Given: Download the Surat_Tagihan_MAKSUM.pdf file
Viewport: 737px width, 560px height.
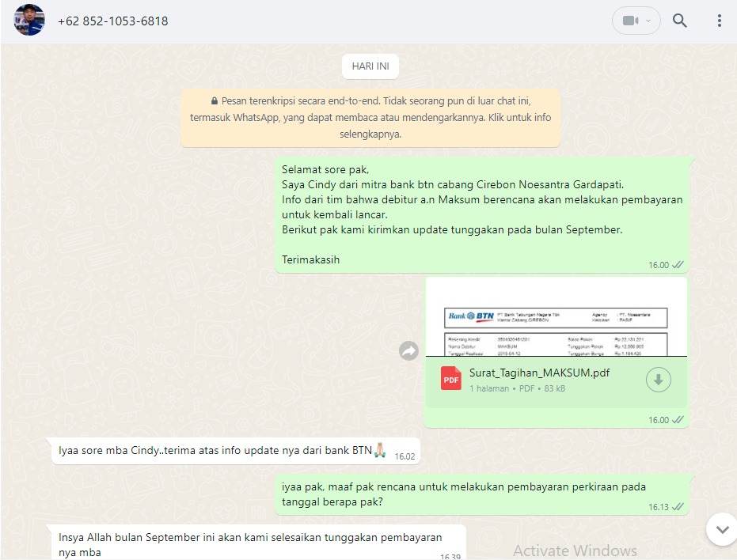Looking at the screenshot, I should pyautogui.click(x=658, y=380).
